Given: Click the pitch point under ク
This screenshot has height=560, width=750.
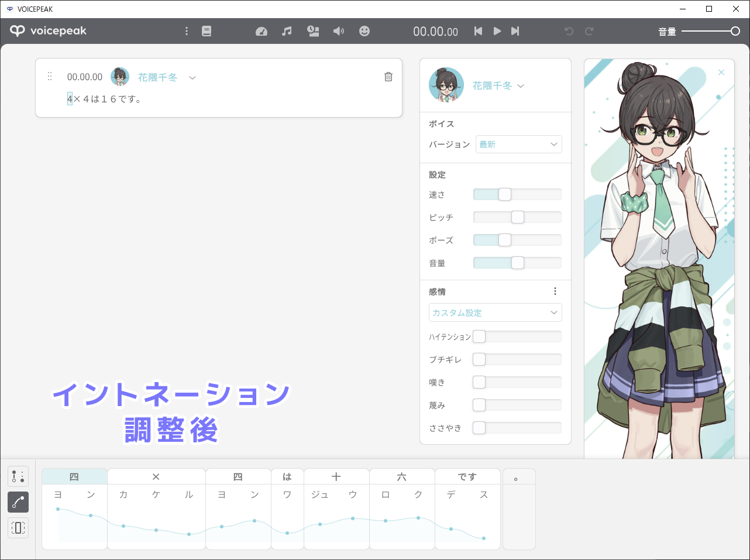Looking at the screenshot, I should pos(418,518).
